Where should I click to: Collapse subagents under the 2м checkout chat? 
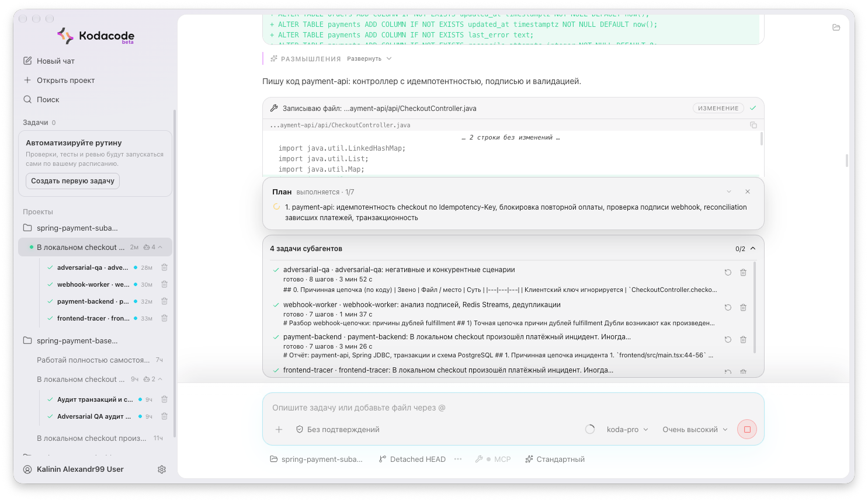click(x=160, y=247)
